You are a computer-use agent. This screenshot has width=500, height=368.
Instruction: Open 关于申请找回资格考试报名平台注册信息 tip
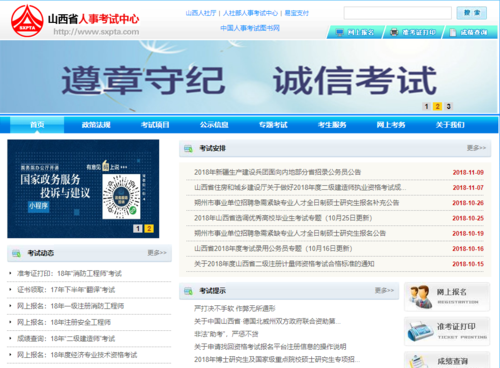(x=270, y=347)
